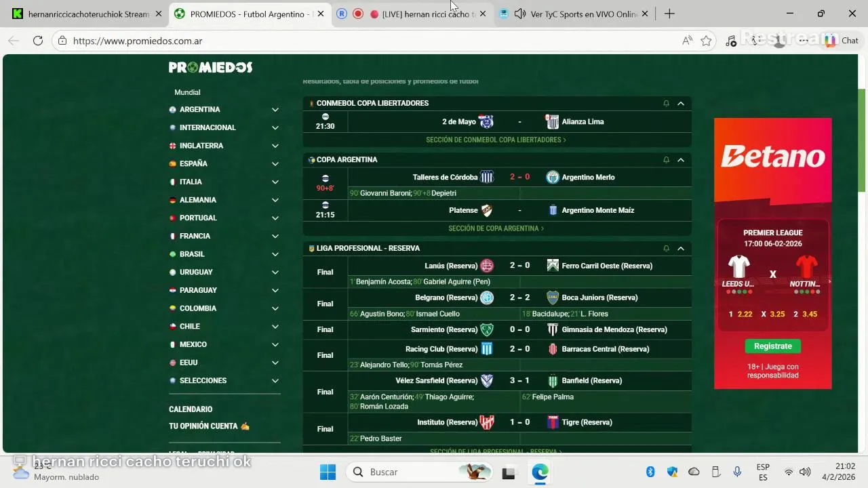
Task: Click the Instituto (Reserva) crest
Action: 487,422
